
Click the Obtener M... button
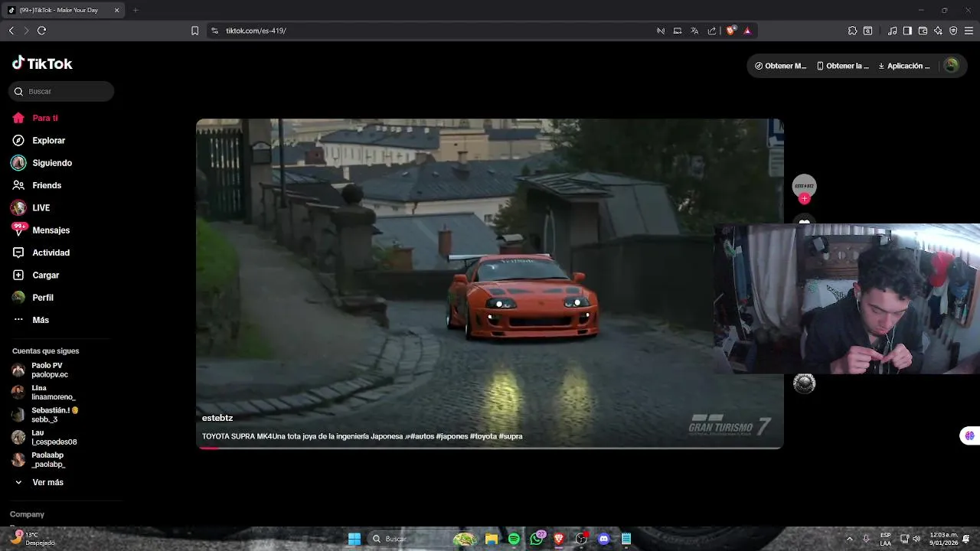click(780, 66)
